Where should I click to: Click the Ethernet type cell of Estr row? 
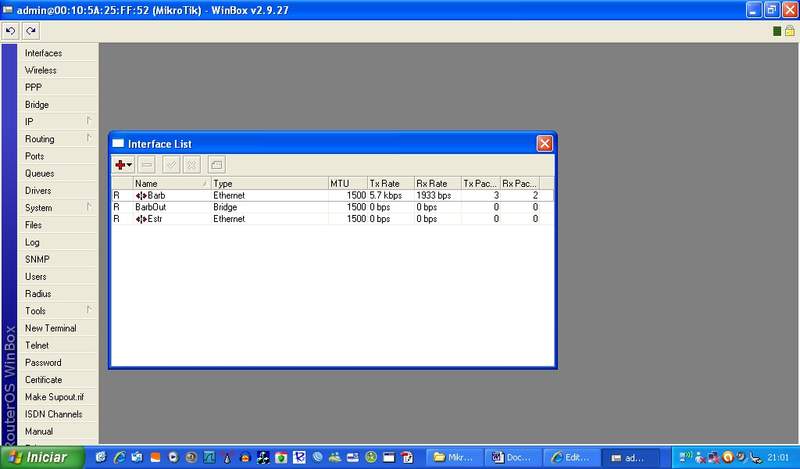[229, 219]
